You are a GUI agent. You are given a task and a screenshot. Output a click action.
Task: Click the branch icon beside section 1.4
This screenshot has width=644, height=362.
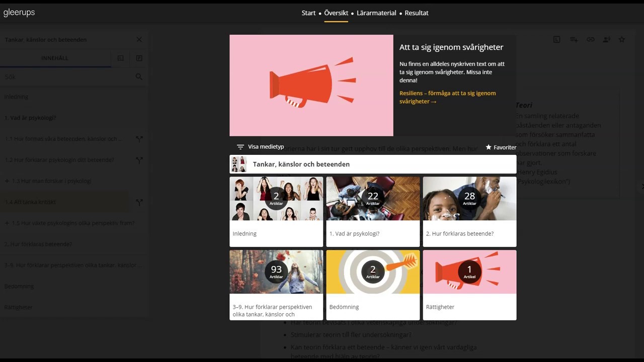click(139, 202)
